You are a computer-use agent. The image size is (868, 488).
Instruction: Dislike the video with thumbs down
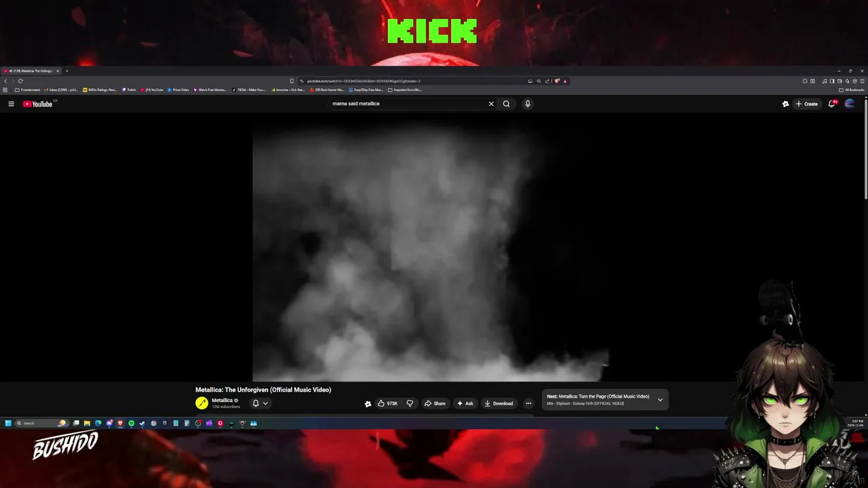(x=410, y=403)
